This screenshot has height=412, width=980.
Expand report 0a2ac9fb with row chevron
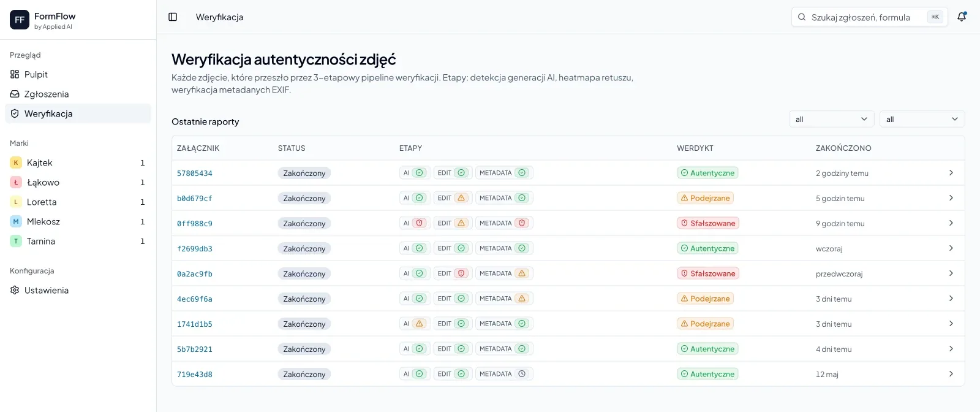tap(951, 273)
